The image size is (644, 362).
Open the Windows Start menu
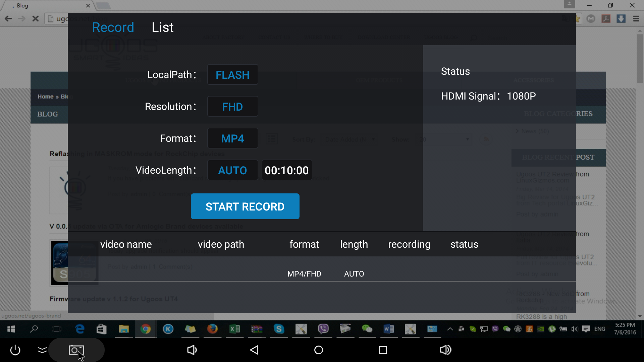coord(11,329)
